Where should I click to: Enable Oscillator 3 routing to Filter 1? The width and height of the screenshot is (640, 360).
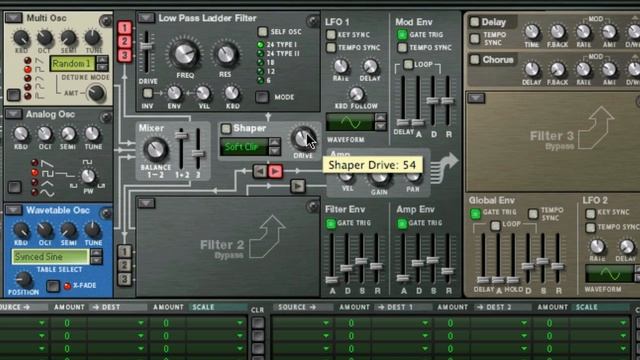(x=124, y=55)
